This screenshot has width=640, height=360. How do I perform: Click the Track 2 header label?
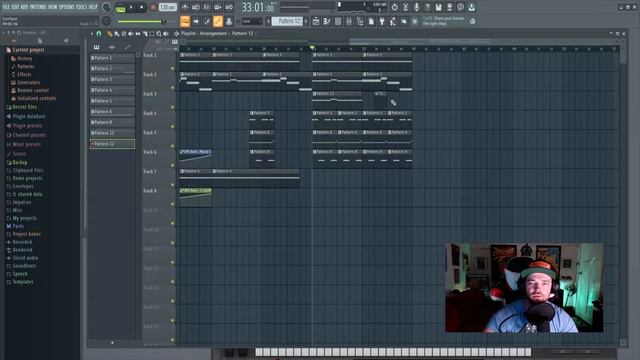[150, 75]
